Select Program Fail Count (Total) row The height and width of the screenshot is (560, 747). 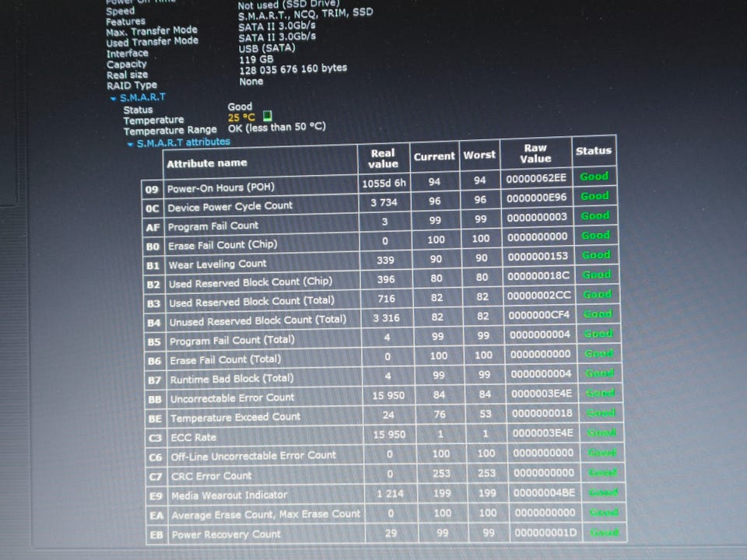click(383, 338)
